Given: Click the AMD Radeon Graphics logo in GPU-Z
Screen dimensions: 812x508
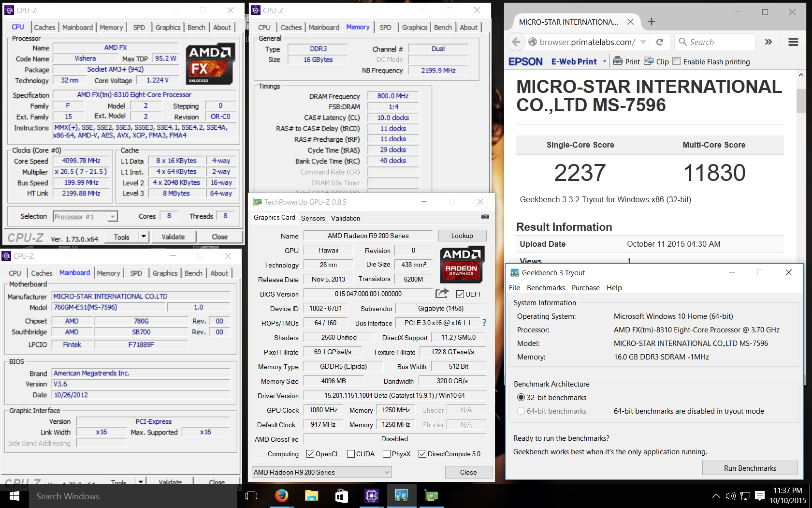Looking at the screenshot, I should [462, 264].
